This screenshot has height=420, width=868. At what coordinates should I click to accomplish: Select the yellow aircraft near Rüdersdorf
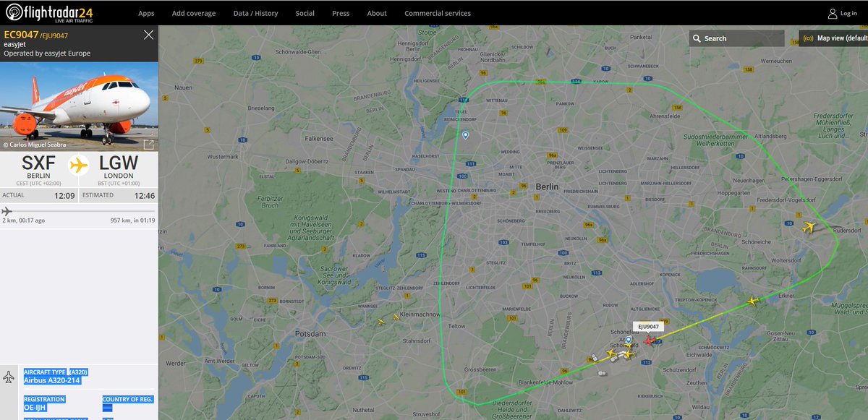[x=809, y=227]
